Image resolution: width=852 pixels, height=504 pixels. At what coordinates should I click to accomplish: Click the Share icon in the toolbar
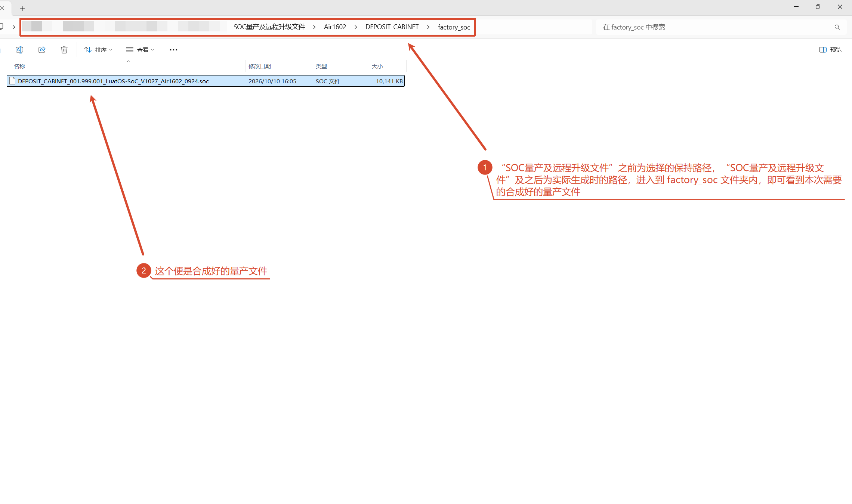42,50
